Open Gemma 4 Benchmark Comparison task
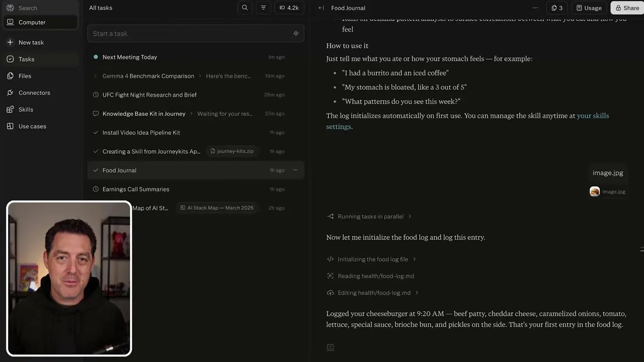 click(195, 76)
